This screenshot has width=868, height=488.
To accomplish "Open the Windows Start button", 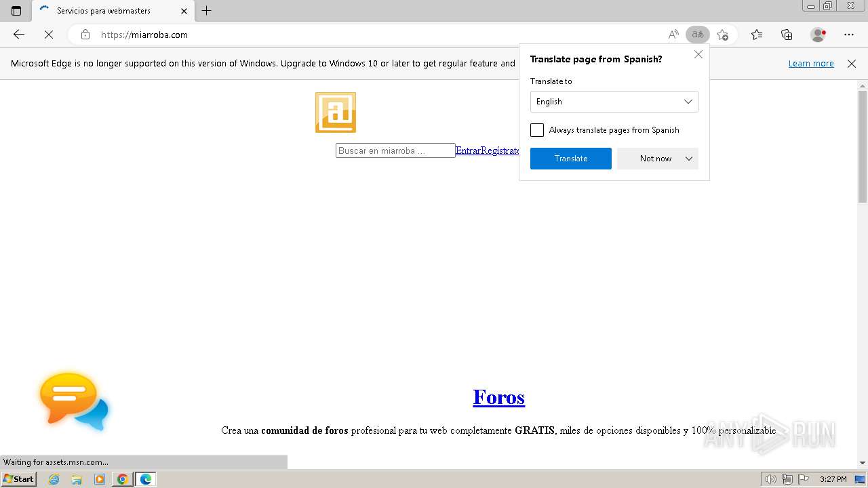I will (19, 479).
